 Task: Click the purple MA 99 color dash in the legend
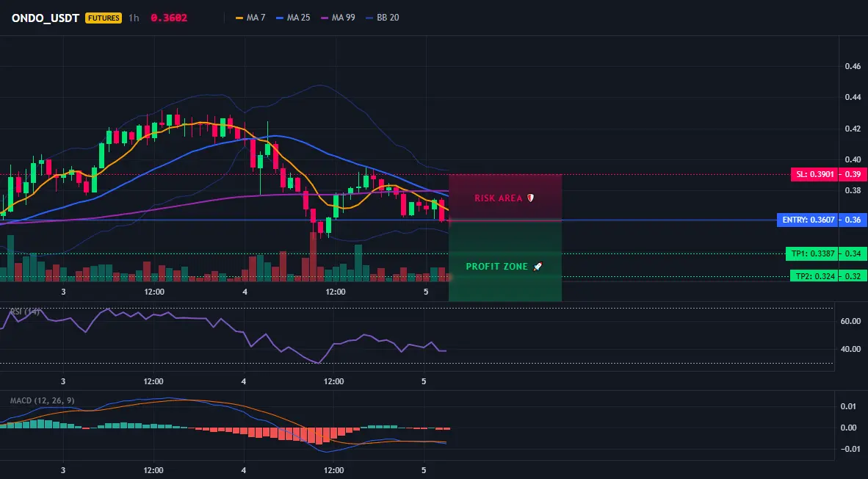325,18
